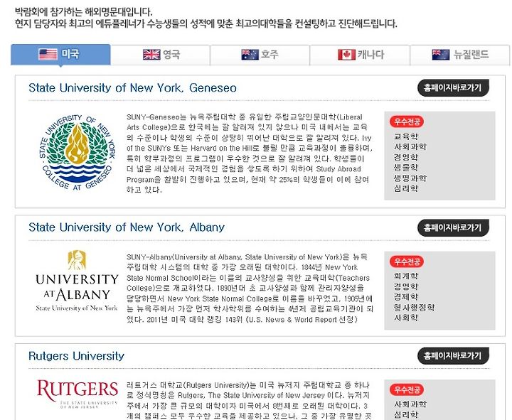Click the 박람회에 참가하는 해외명문대입니다 heading
Image resolution: width=512 pixels, height=420 pixels.
[x=84, y=12]
